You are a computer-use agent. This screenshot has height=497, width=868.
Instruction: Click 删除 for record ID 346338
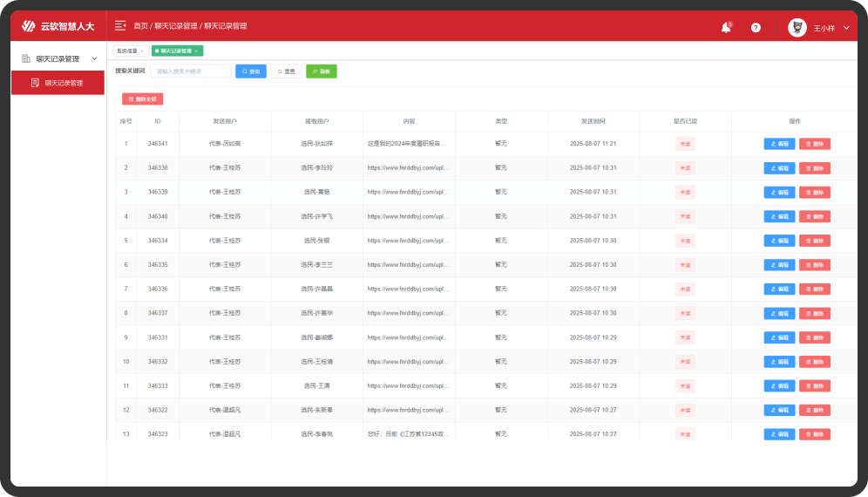coord(815,167)
